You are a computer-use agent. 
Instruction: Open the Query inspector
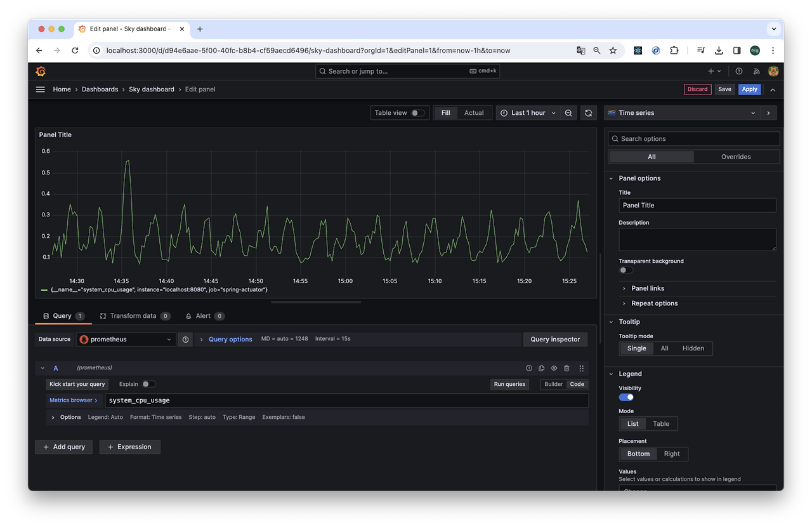click(555, 340)
